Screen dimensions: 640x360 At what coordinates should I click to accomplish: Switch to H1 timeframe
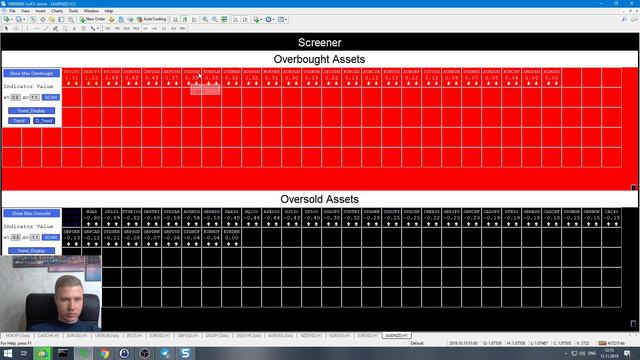pos(145,29)
